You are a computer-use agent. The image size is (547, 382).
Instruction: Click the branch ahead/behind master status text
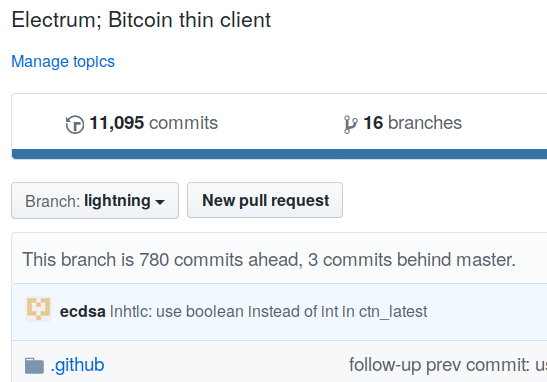pyautogui.click(x=269, y=260)
